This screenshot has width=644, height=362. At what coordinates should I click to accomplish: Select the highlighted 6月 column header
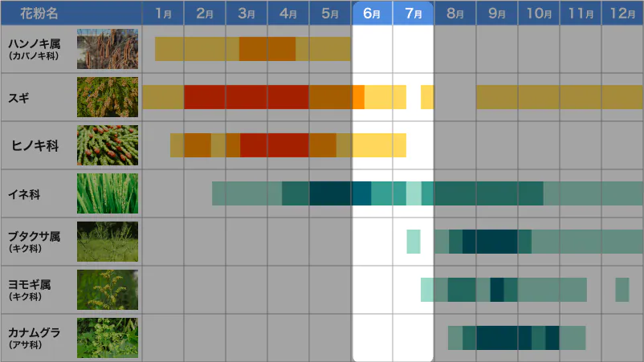pyautogui.click(x=372, y=13)
